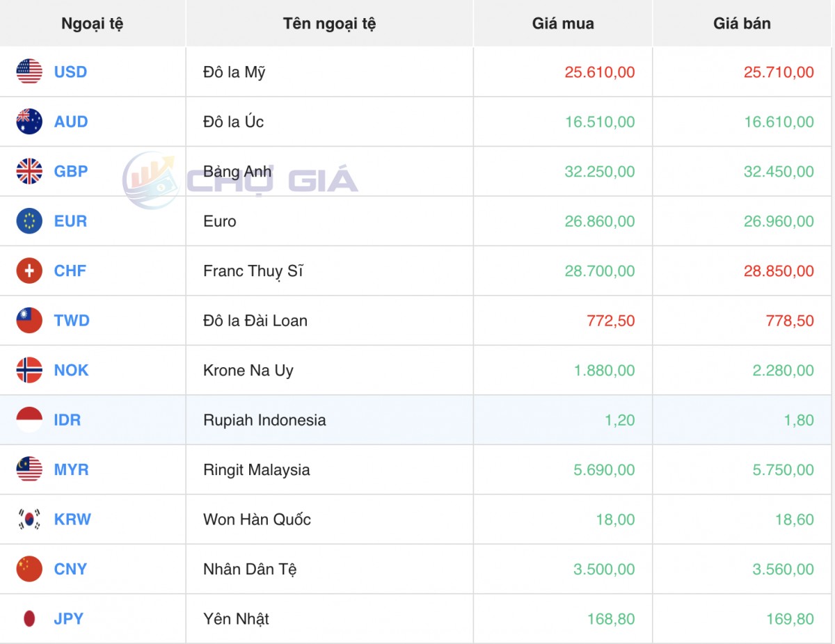Click the South Korean flag icon
The width and height of the screenshot is (835, 644).
click(29, 520)
